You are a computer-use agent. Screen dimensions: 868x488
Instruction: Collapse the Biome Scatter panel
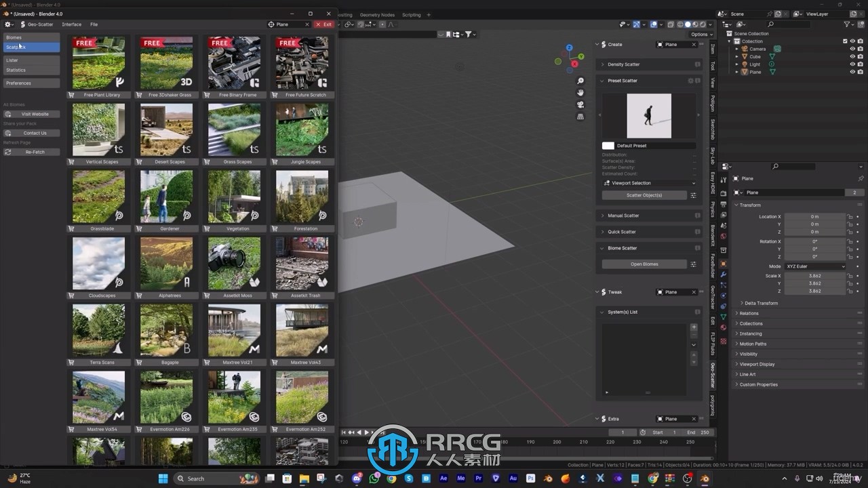point(649,248)
